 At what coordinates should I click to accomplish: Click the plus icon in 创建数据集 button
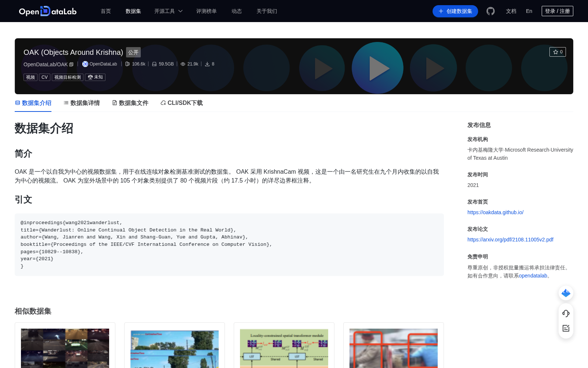pyautogui.click(x=441, y=11)
